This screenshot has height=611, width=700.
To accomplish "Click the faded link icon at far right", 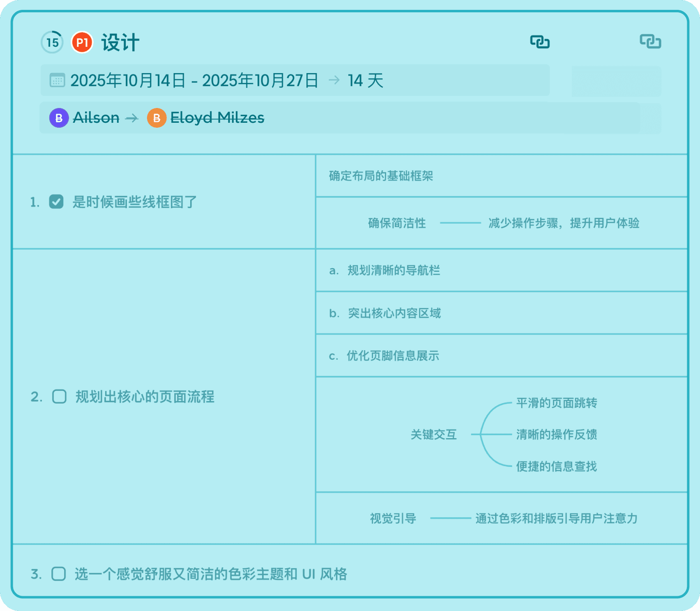I will [650, 41].
